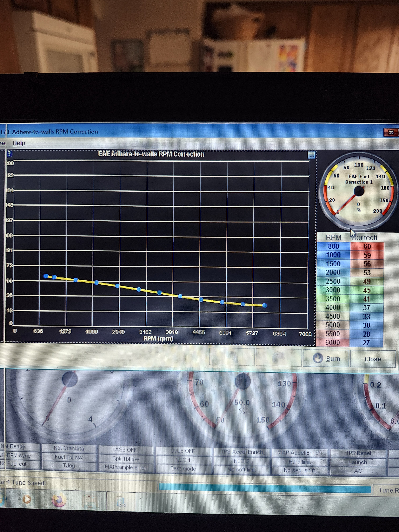Click the Launch indicator
This screenshot has width=399, height=532.
(358, 462)
